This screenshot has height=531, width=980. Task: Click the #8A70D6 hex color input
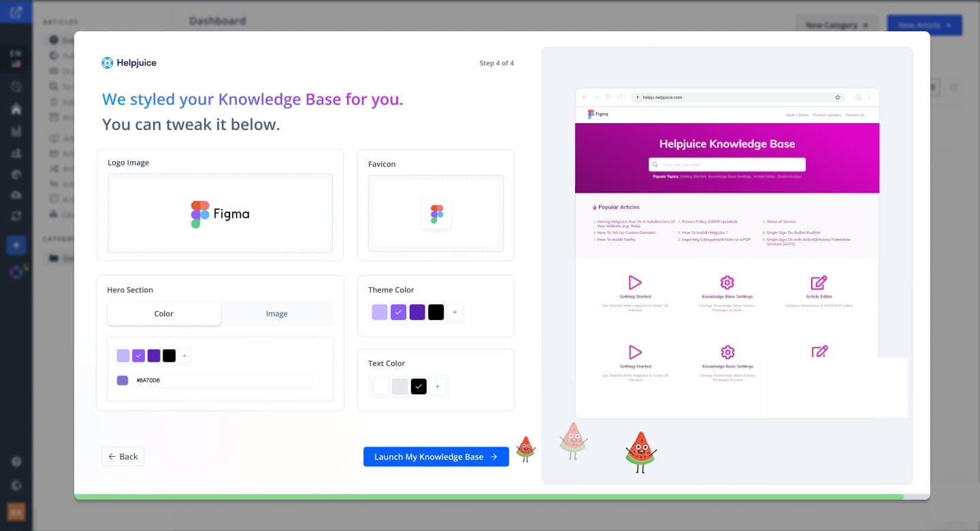(x=225, y=381)
